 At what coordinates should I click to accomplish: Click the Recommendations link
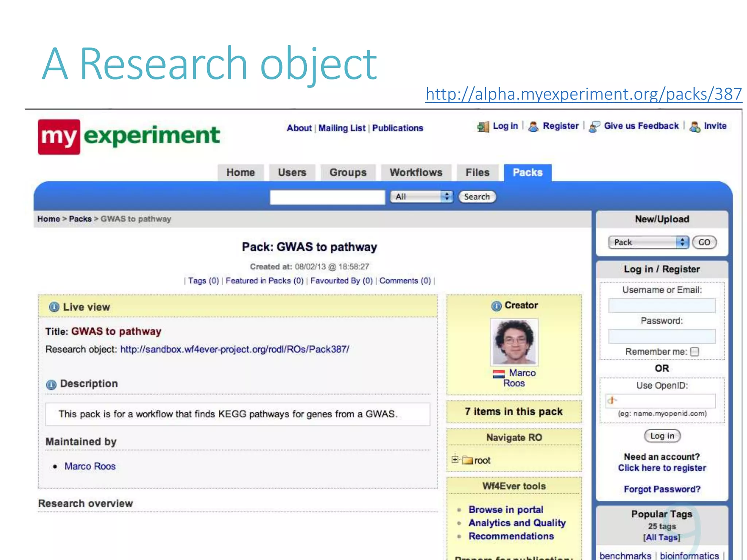pos(511,536)
